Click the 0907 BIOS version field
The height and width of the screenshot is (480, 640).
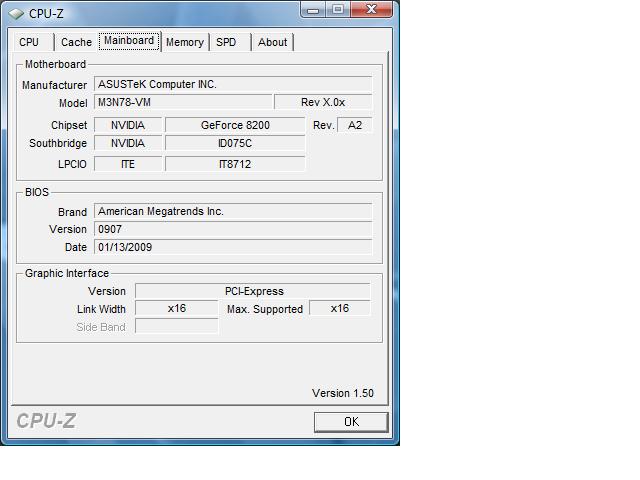[x=233, y=229]
